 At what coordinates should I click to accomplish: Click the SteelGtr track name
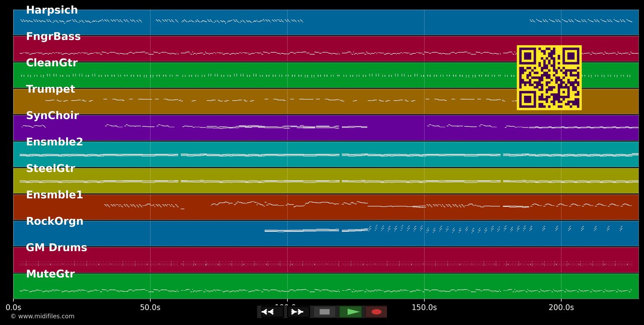50,169
